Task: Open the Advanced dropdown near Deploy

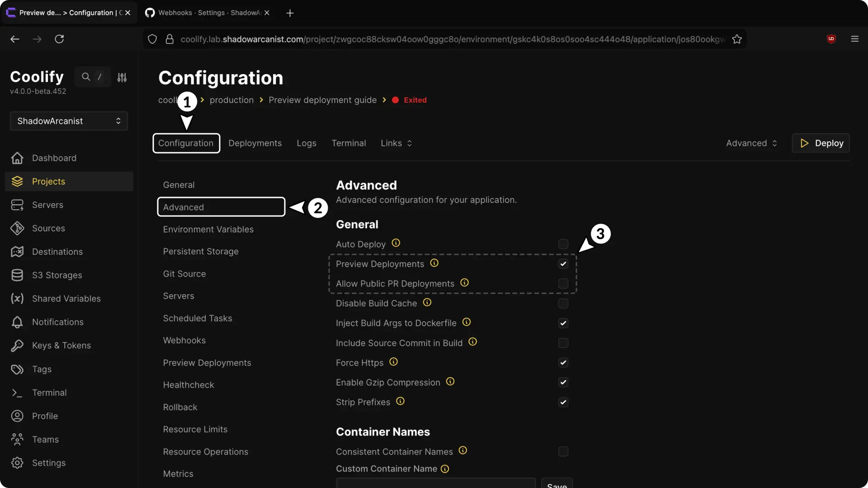Action: [x=751, y=143]
